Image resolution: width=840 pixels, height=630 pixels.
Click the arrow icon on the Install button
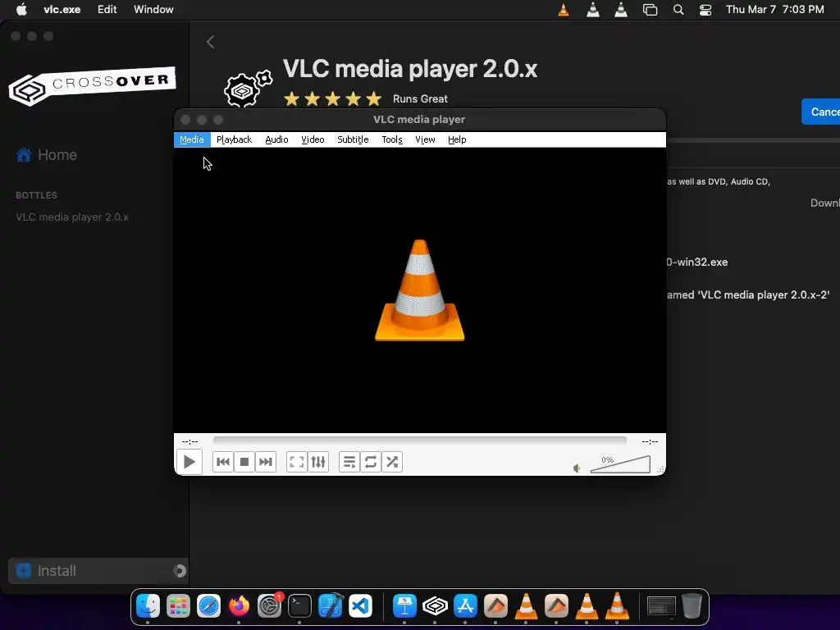[180, 571]
